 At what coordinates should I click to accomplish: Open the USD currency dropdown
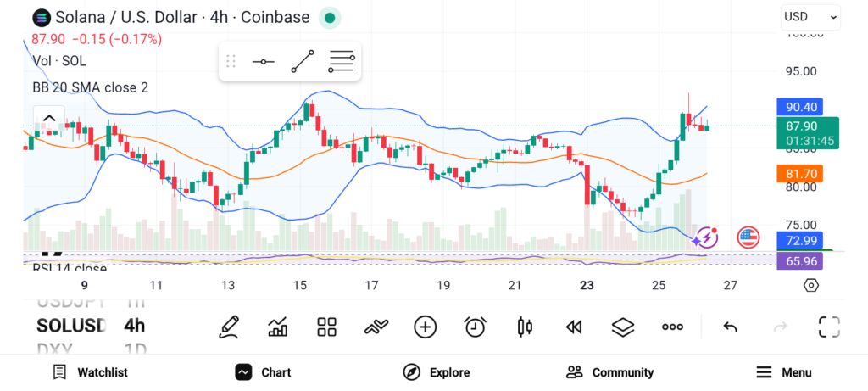(x=810, y=17)
